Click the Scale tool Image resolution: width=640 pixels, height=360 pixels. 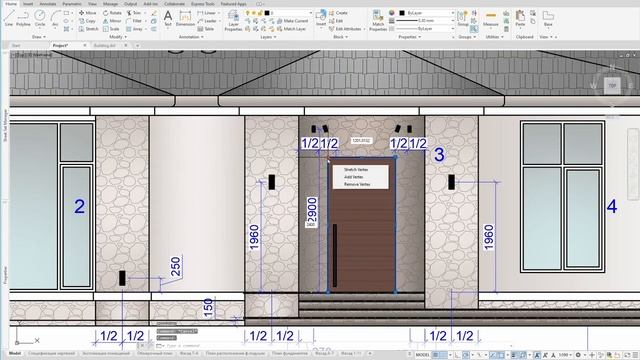point(111,29)
